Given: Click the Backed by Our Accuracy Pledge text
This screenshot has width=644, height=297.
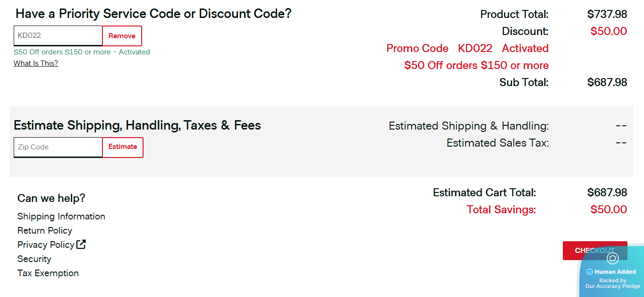Looking at the screenshot, I should coord(612,283).
